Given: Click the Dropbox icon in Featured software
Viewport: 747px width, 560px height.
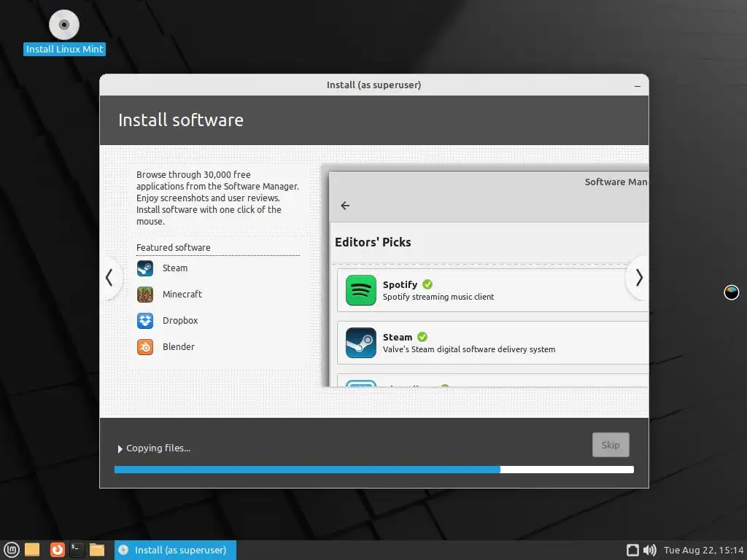Looking at the screenshot, I should coord(145,321).
